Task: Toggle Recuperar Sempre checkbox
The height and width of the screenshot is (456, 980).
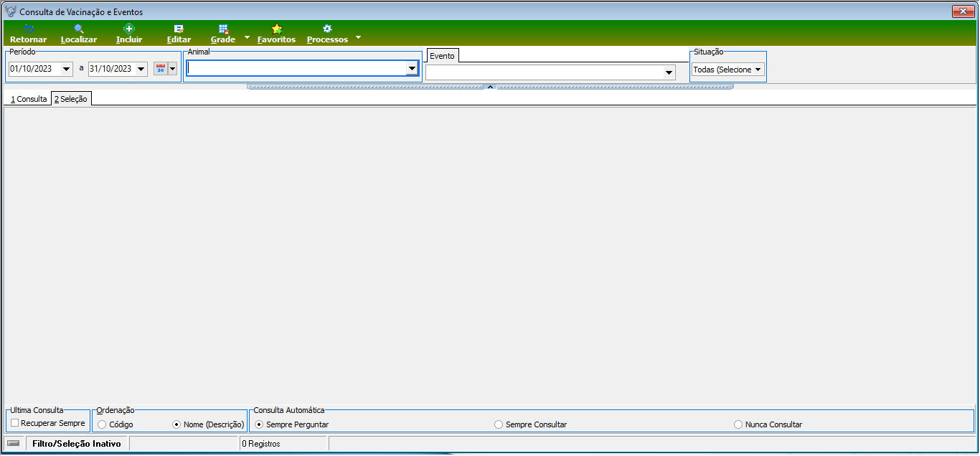Action: click(x=14, y=423)
